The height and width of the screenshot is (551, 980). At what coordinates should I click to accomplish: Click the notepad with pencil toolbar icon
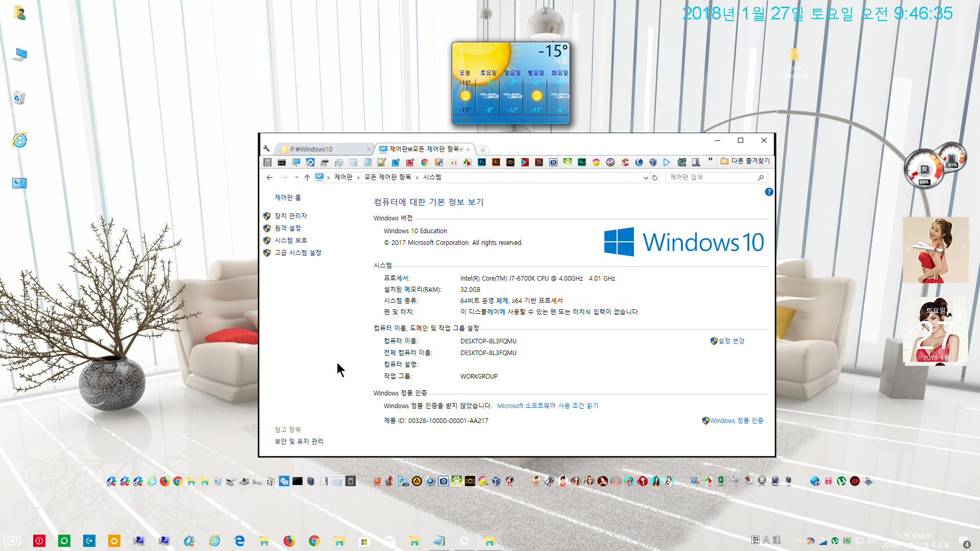point(381,162)
